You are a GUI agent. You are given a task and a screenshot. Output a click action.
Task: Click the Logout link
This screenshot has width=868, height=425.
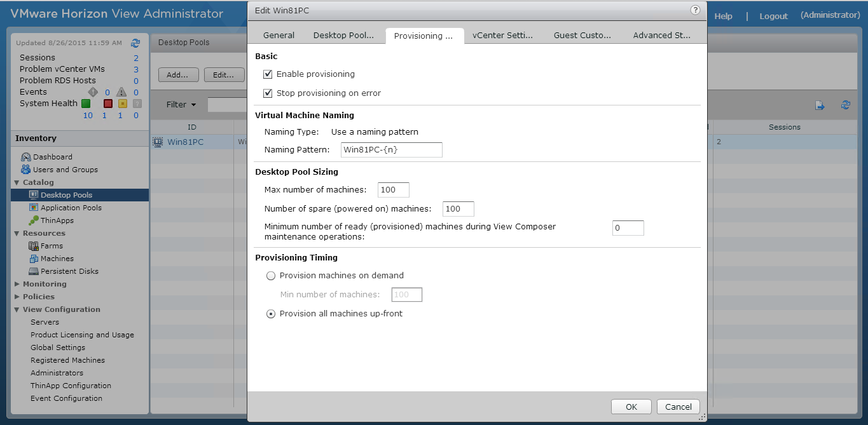(x=773, y=17)
